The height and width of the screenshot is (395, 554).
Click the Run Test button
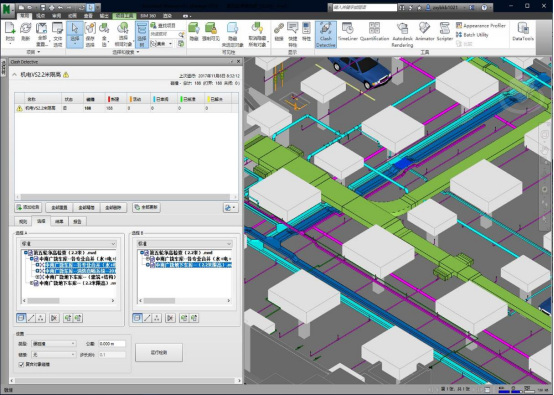click(159, 352)
